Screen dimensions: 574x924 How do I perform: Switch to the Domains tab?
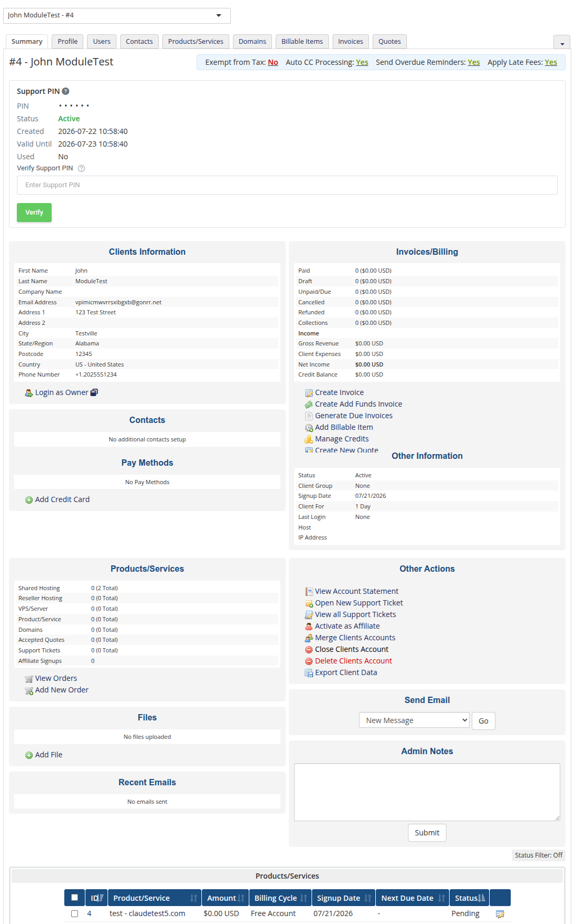tap(252, 42)
